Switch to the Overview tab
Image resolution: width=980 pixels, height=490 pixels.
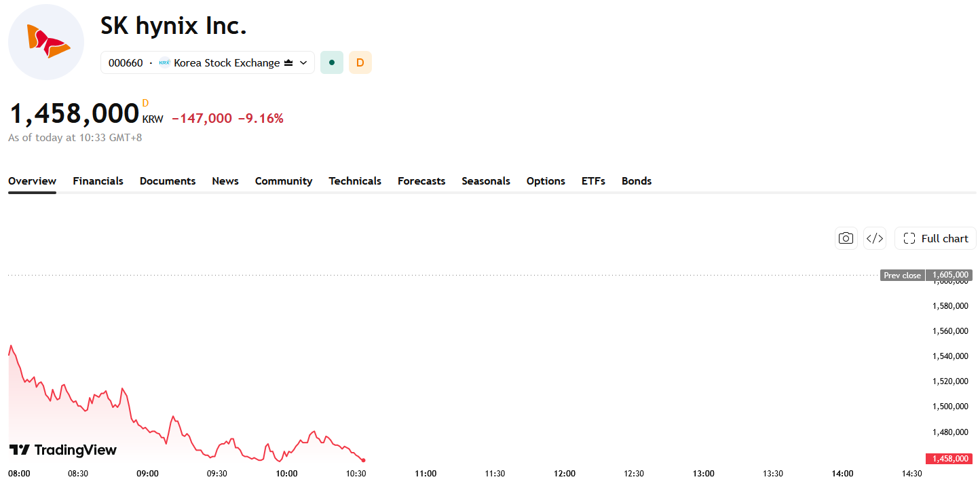[32, 181]
